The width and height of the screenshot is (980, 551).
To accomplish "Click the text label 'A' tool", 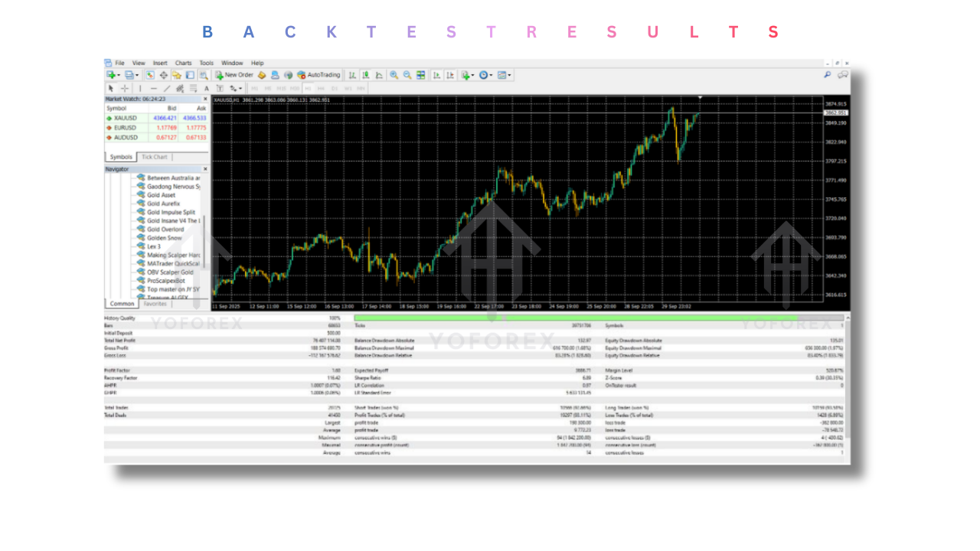I will pos(206,88).
